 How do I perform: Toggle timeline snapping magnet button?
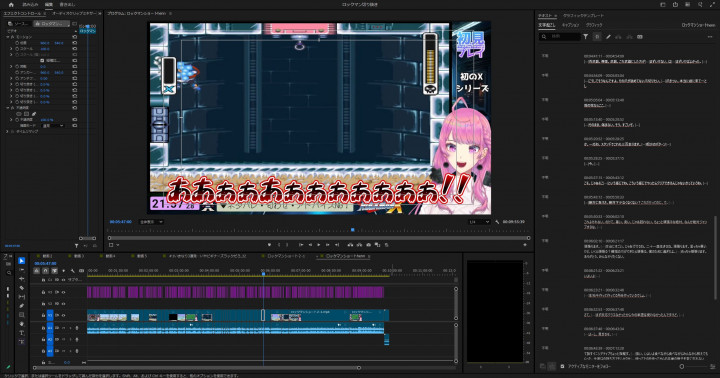pyautogui.click(x=45, y=271)
